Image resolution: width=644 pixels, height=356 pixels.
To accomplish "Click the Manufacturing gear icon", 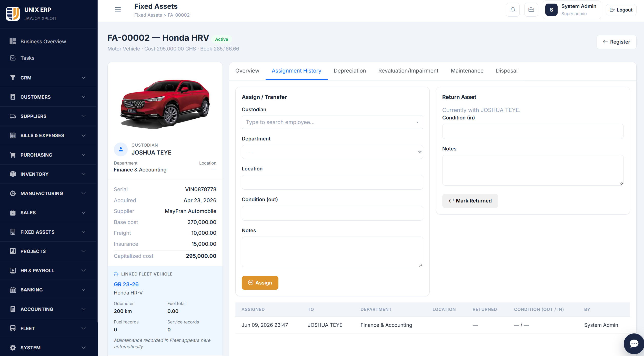I will tap(13, 193).
